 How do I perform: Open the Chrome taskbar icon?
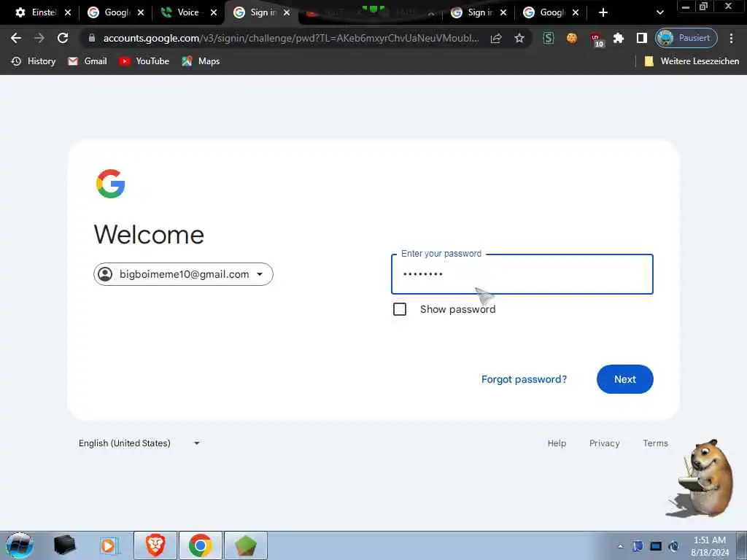click(200, 545)
